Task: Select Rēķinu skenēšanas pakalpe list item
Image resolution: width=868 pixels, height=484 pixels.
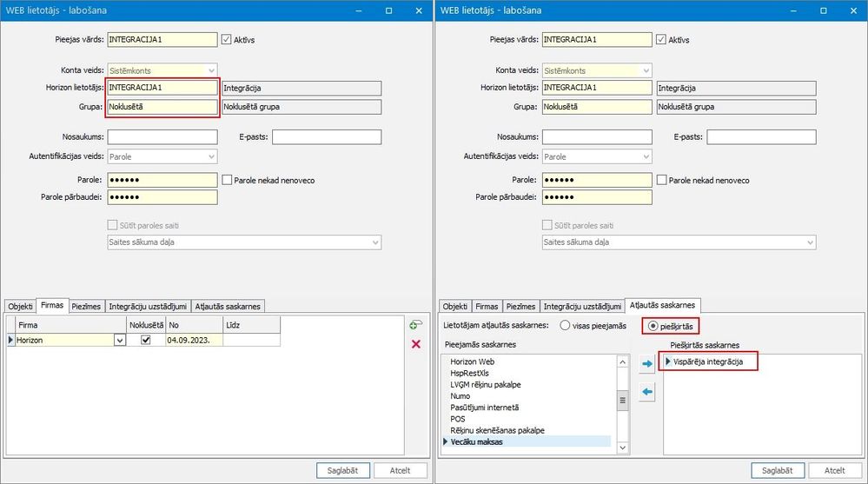Action: (x=497, y=430)
